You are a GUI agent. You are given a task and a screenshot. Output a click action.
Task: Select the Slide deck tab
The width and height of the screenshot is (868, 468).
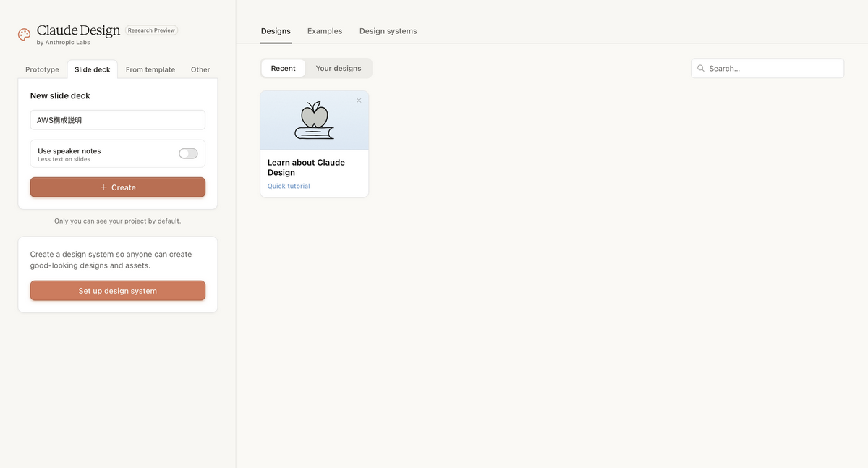[93, 69]
